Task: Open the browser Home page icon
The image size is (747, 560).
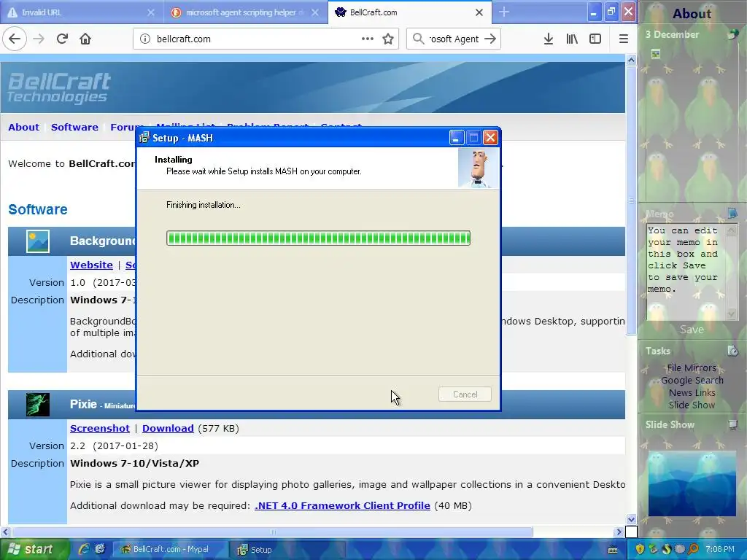Action: (x=85, y=39)
